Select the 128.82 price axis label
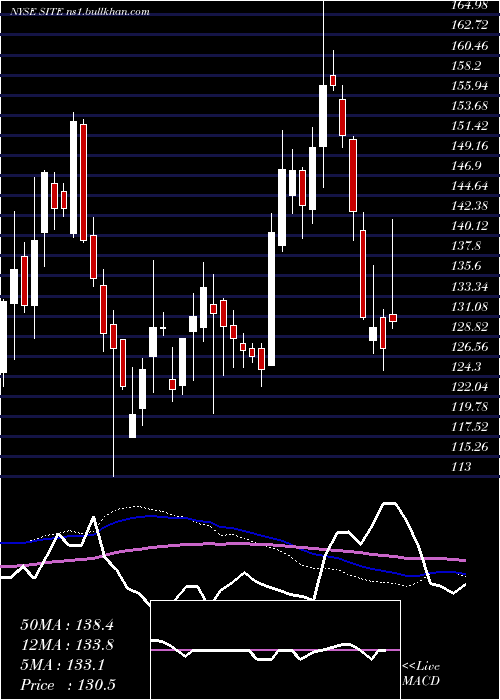This screenshot has width=500, height=700. [470, 326]
